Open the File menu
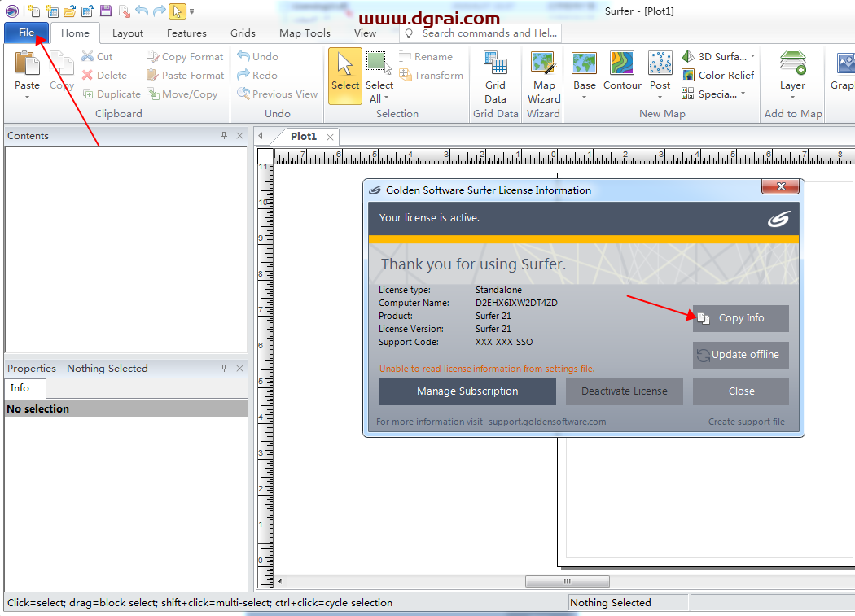This screenshot has height=616, width=855. pos(26,33)
